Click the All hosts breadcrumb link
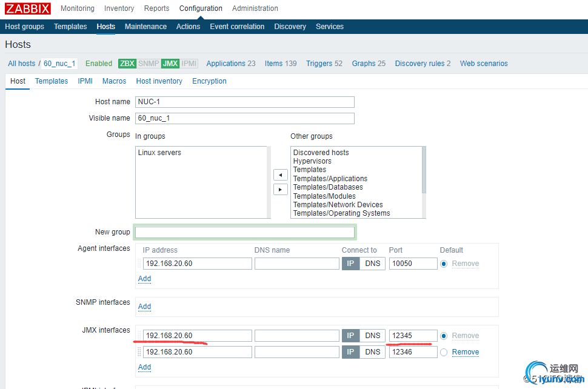Viewport: 588px width, 389px height. click(x=21, y=64)
